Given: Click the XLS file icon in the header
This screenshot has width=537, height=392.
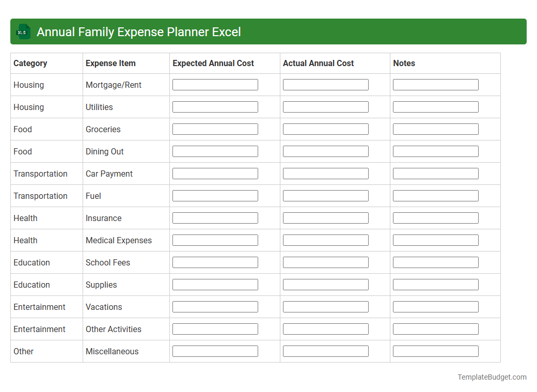Looking at the screenshot, I should click(23, 32).
